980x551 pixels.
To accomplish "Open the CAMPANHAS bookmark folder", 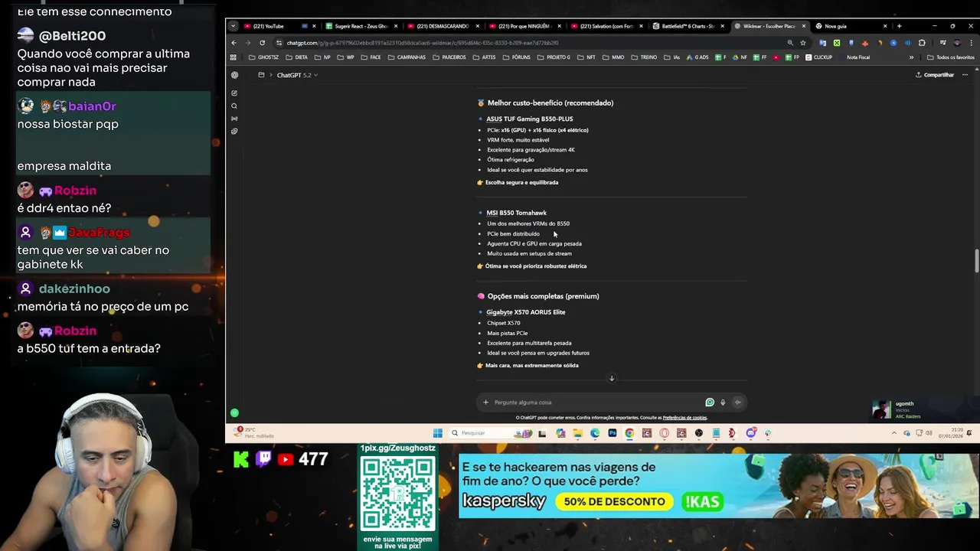I will pos(407,57).
